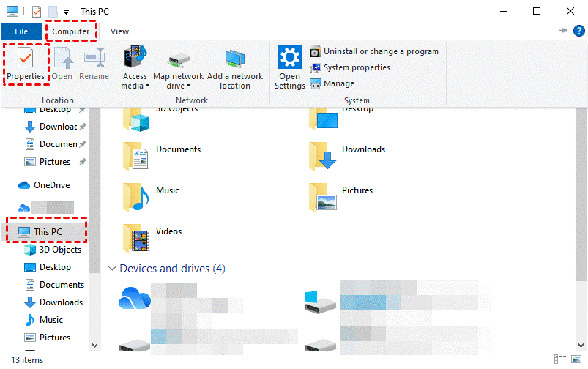588x369 pixels.
Task: Open Settings via the gear icon
Action: [x=290, y=57]
